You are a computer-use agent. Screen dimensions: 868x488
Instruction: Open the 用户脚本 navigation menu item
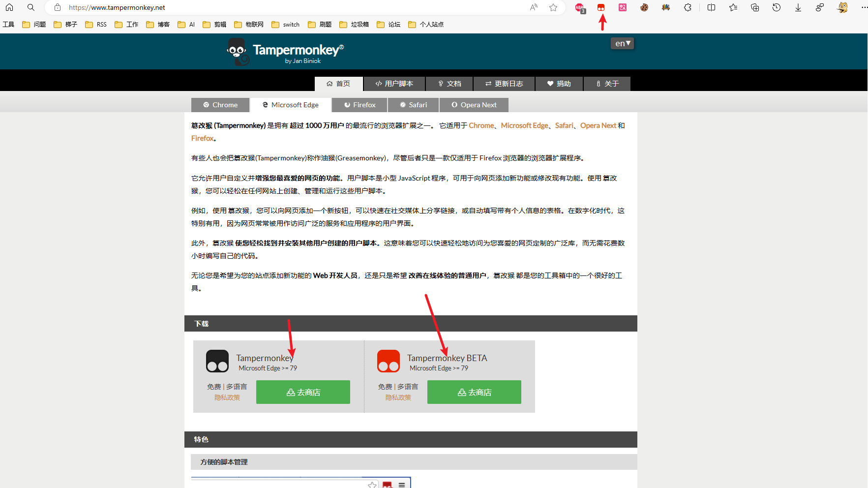click(394, 84)
